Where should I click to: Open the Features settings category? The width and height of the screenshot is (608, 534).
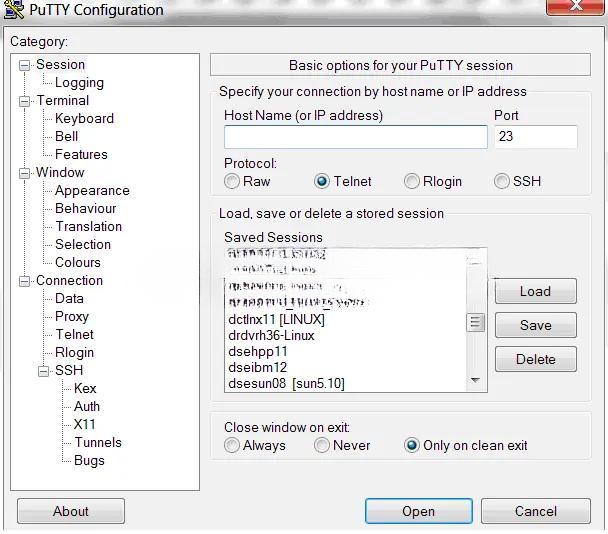coord(81,154)
